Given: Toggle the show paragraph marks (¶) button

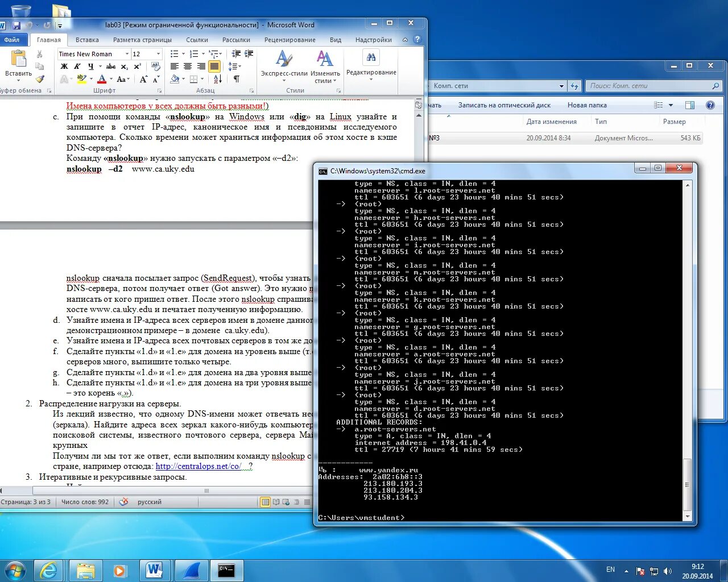Looking at the screenshot, I should pyautogui.click(x=237, y=79).
